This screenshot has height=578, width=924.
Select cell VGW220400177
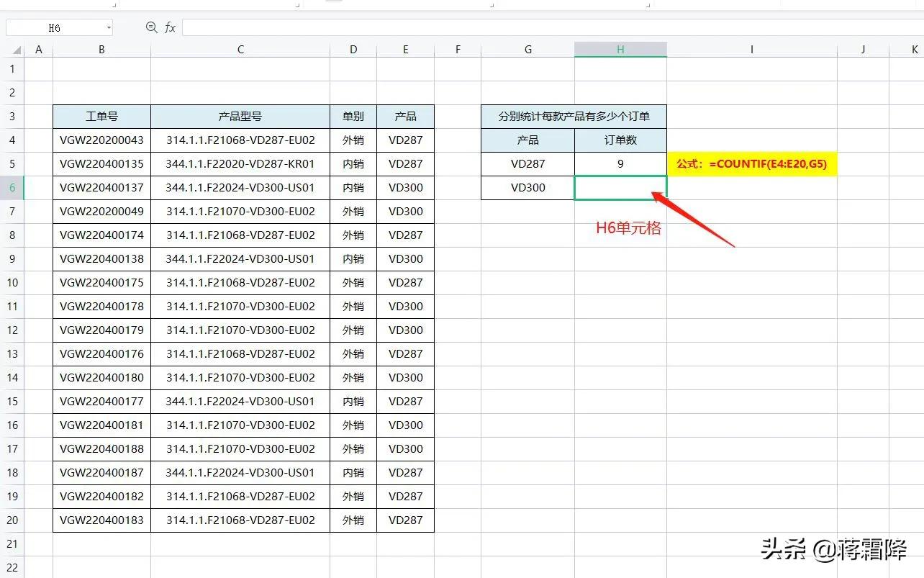coord(102,402)
